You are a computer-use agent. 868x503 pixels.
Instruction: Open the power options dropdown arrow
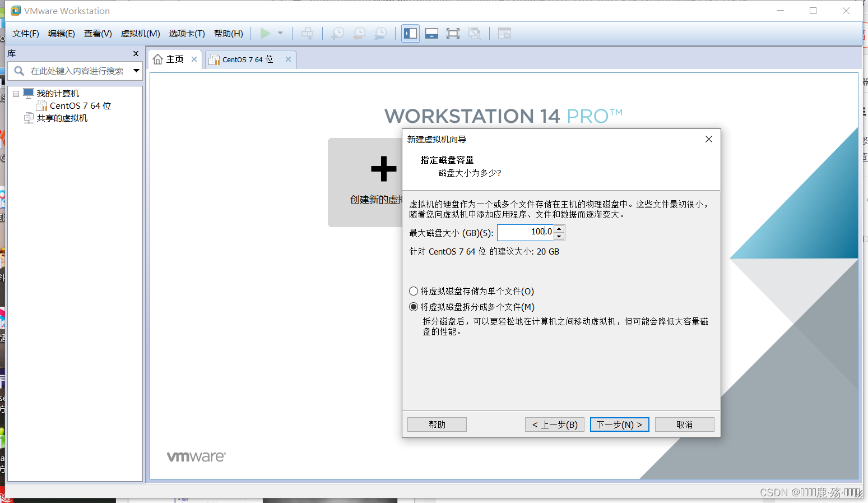point(280,34)
